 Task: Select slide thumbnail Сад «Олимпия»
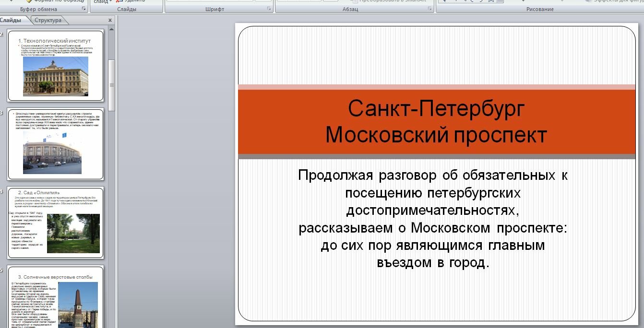[56, 223]
